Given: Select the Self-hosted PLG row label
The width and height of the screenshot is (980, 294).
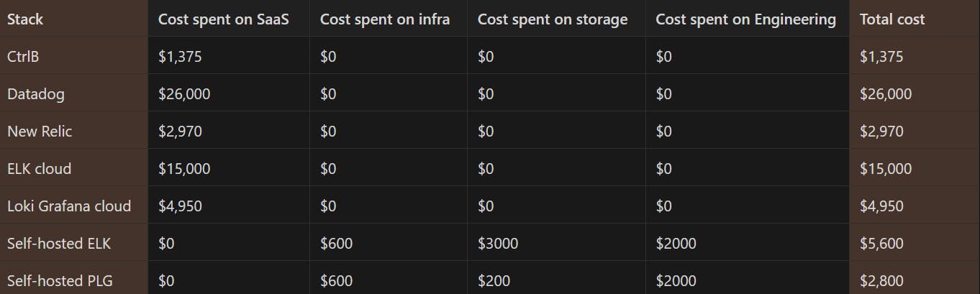Looking at the screenshot, I should 60,281.
